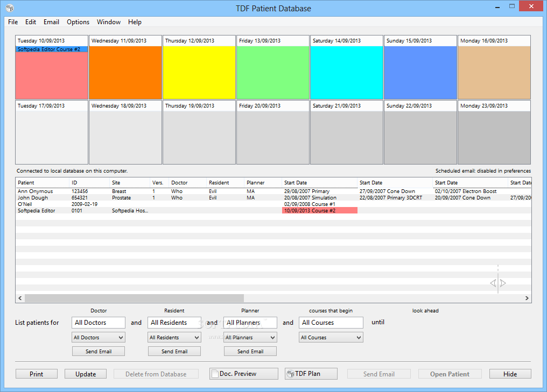The height and width of the screenshot is (392, 547).
Task: Click the 20/08/2007 Simulation cell
Action: coord(320,197)
